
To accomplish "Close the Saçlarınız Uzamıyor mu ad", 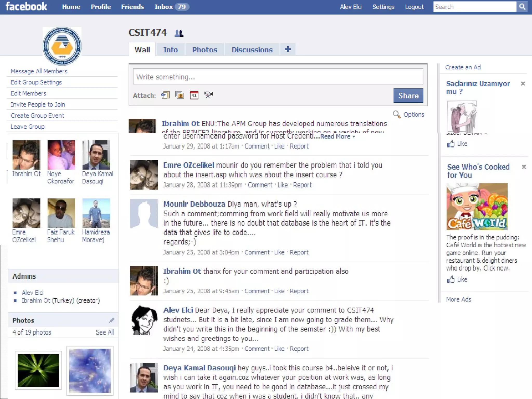I will [x=523, y=84].
